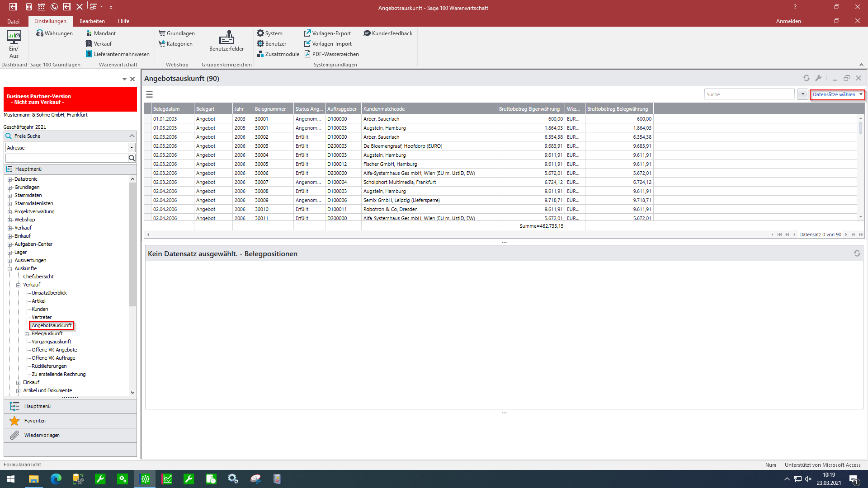Open Benutzer settings

tap(272, 44)
